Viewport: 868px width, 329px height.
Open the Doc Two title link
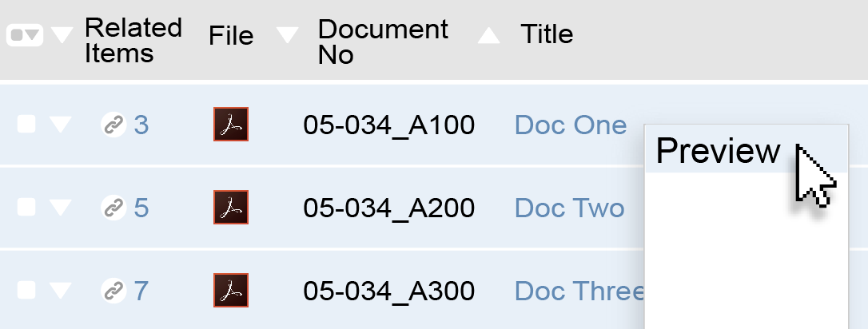[x=570, y=208]
